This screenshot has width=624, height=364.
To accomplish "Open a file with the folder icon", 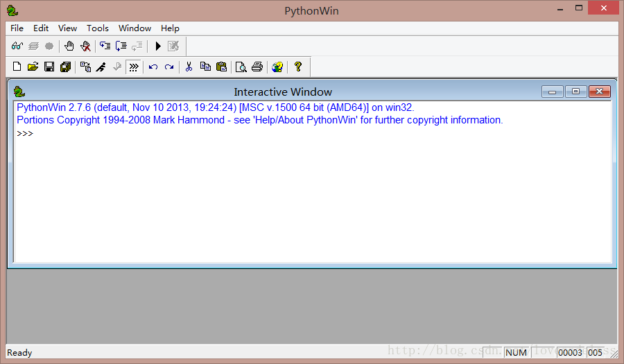I will click(x=33, y=67).
